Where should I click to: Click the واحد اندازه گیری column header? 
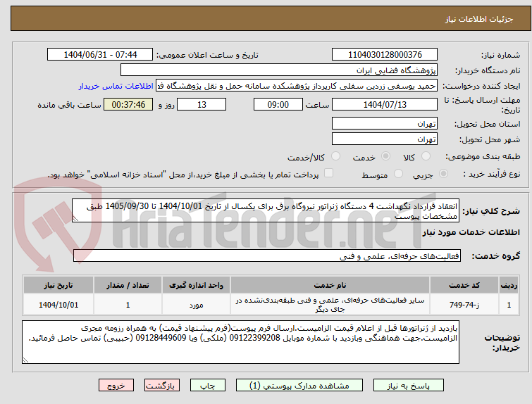click(x=196, y=285)
